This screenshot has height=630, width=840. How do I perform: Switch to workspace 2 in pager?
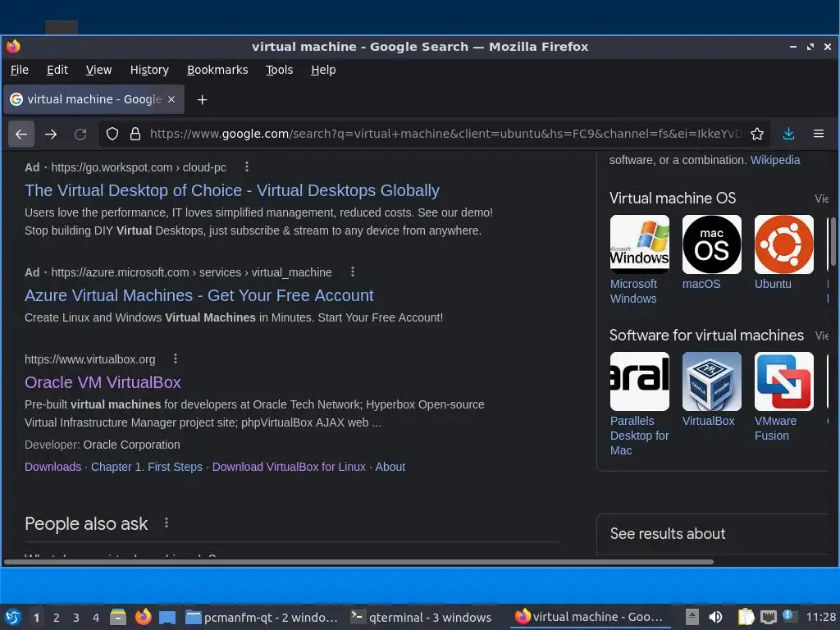[57, 618]
